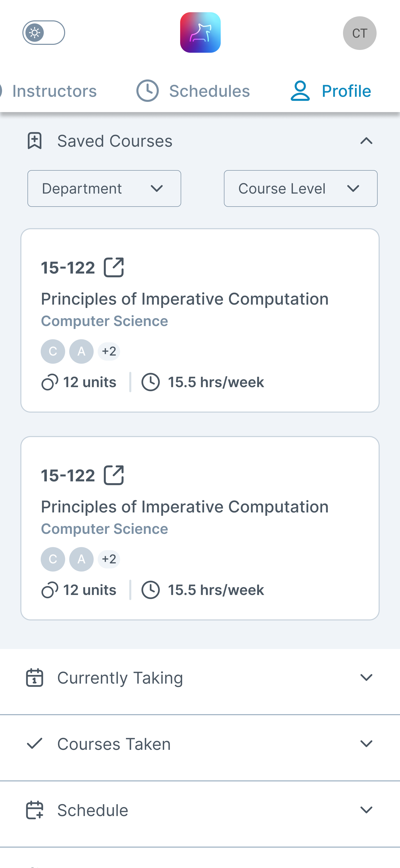
Task: Click the app logo icon
Action: click(200, 33)
